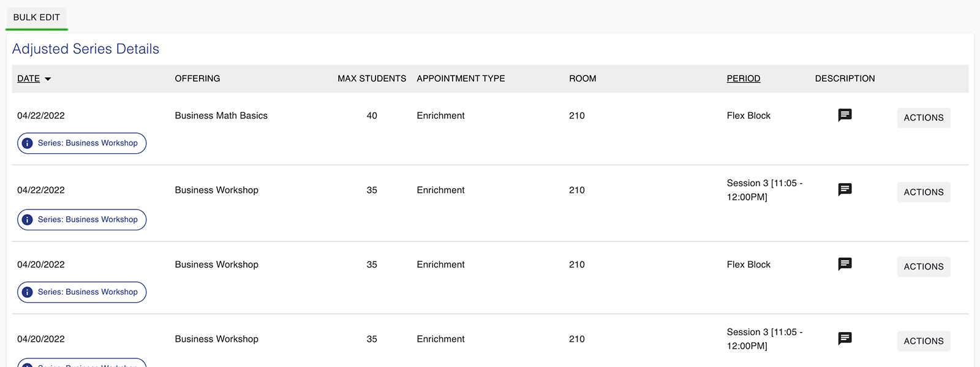Open ACTIONS menu for Business Math Basics
Viewport: 980px width, 367px height.
click(924, 118)
